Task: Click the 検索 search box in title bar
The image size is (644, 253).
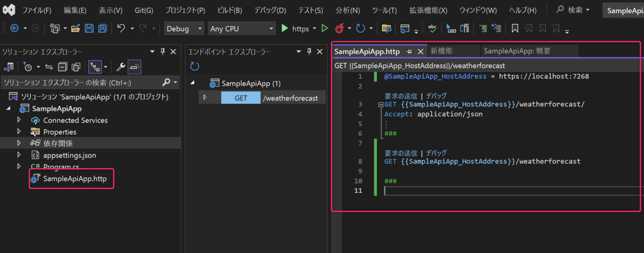Action: pos(574,10)
